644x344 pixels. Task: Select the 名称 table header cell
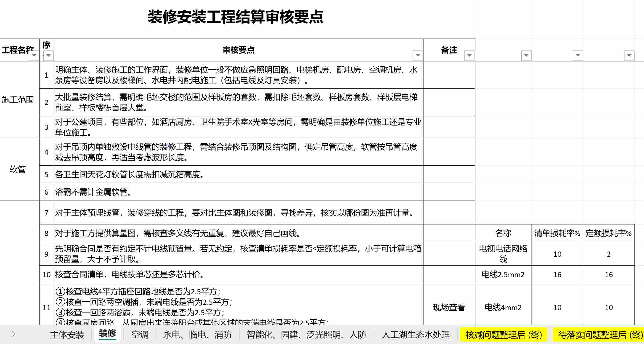pos(503,233)
